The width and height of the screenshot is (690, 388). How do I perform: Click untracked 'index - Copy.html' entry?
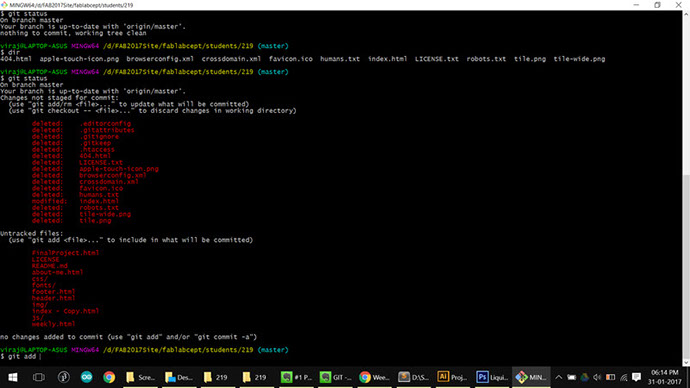(65, 311)
